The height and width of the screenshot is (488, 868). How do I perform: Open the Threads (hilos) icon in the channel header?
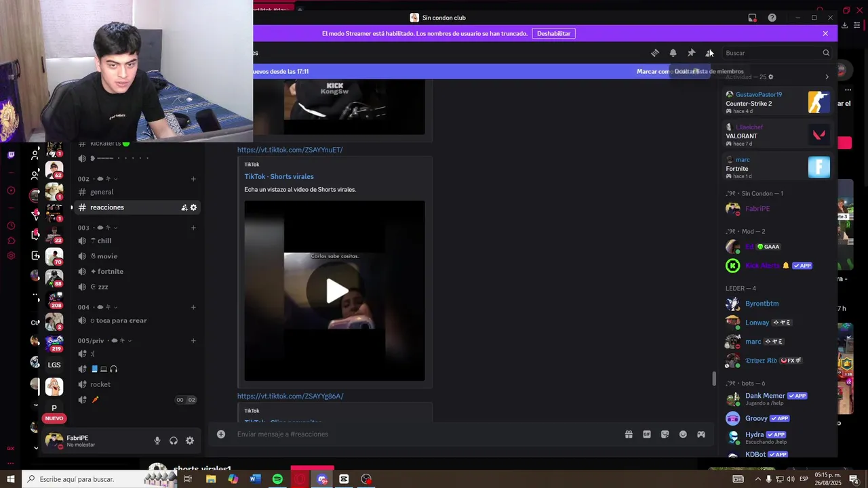tap(655, 53)
